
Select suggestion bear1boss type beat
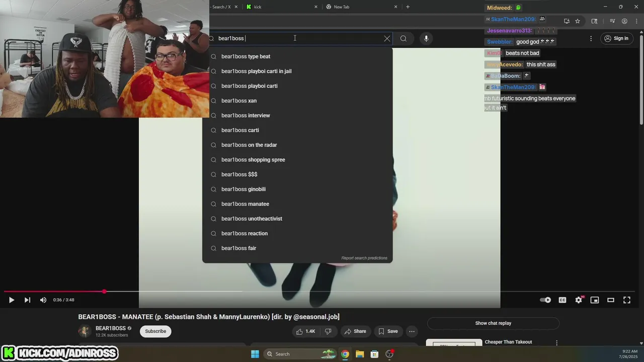pyautogui.click(x=297, y=56)
